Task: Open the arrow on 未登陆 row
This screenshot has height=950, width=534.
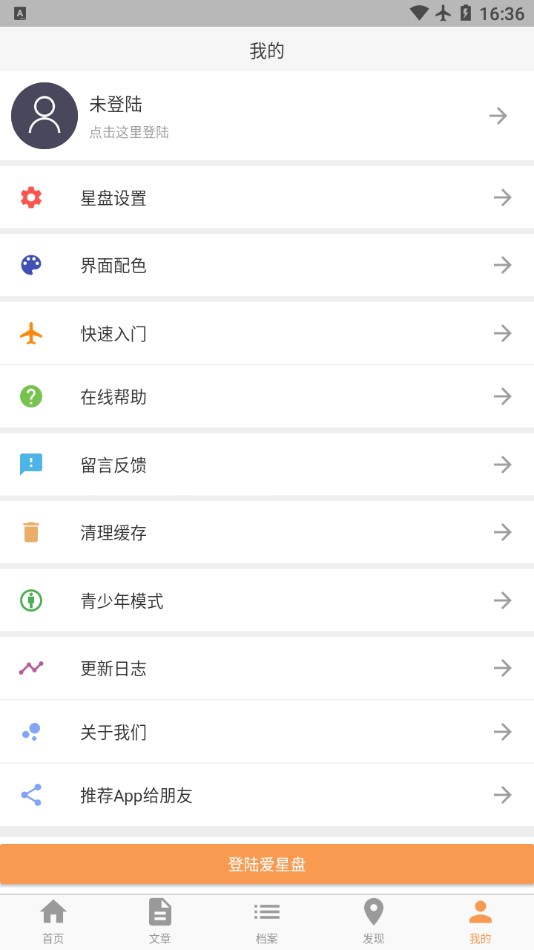Action: [498, 116]
